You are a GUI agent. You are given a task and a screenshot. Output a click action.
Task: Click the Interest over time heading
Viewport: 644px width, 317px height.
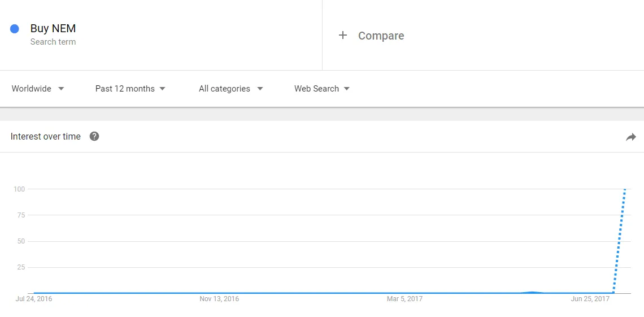[46, 136]
